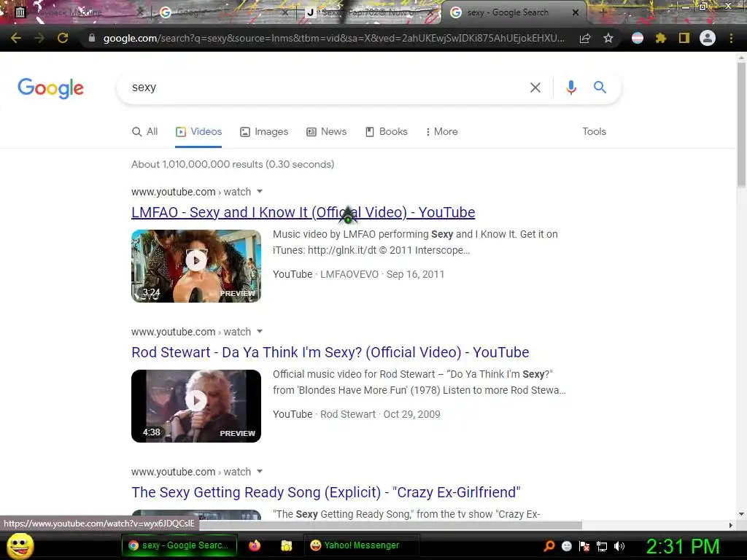Screen dimensions: 747x560
Task: Clear the search box with the X
Action: point(535,87)
